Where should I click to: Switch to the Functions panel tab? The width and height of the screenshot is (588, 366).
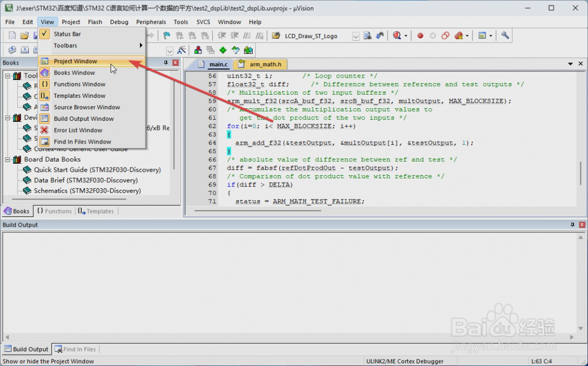point(54,212)
